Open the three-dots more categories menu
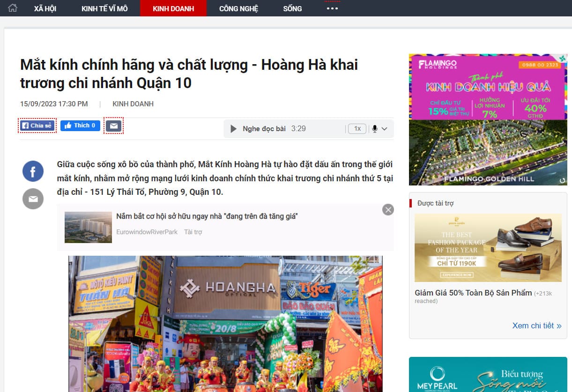Viewport: 572px width, 392px height. 332,8
